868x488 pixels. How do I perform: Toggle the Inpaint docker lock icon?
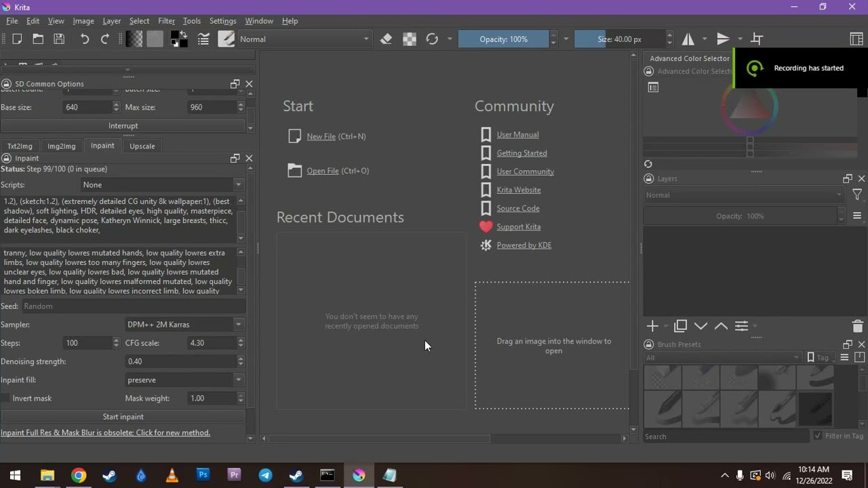point(7,159)
